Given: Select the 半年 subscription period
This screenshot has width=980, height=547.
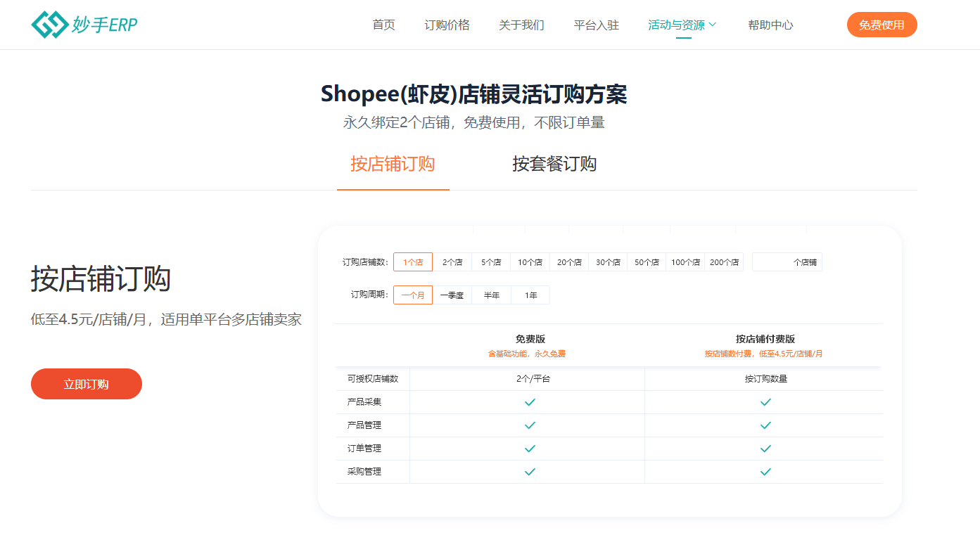Looking at the screenshot, I should (490, 295).
